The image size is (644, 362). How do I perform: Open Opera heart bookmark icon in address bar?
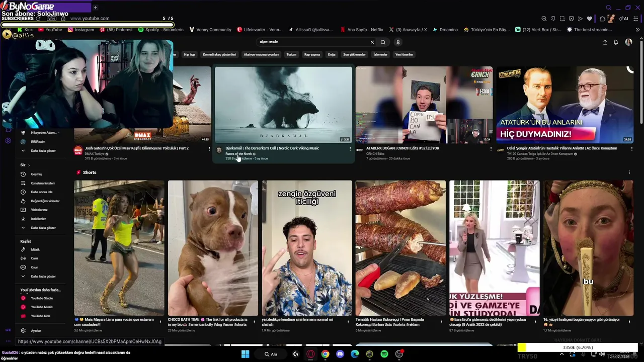[589, 19]
